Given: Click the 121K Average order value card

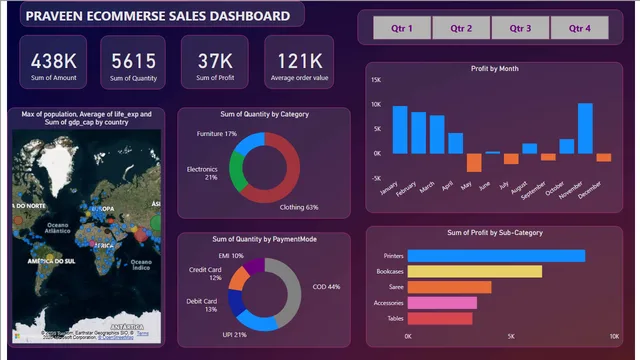Looking at the screenshot, I should tap(299, 62).
